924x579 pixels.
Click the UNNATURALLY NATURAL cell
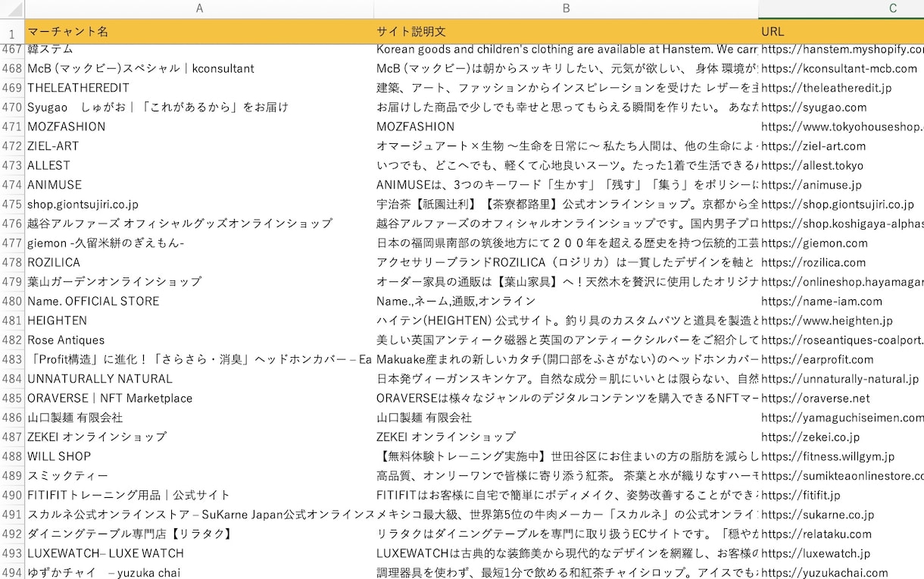click(x=199, y=379)
